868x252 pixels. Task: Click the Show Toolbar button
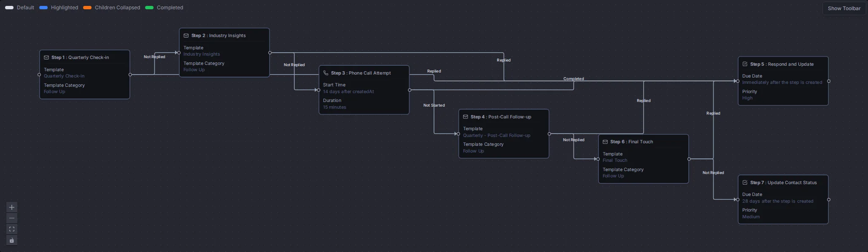coord(844,8)
